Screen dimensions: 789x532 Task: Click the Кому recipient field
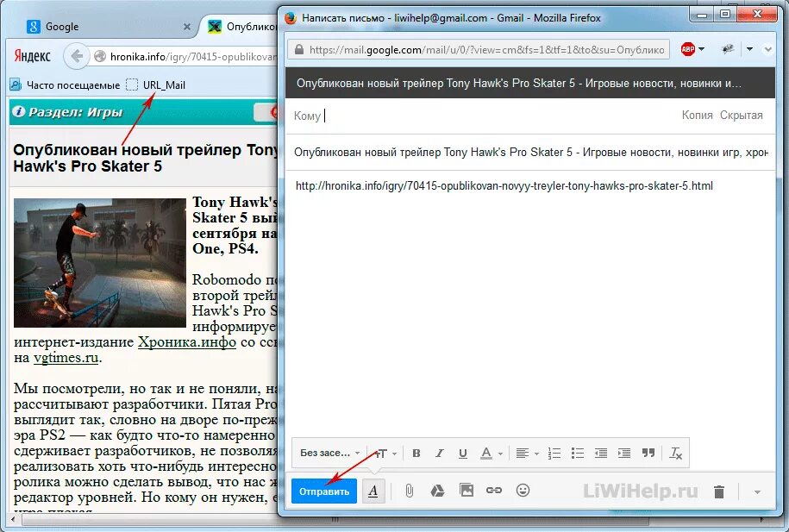point(483,116)
